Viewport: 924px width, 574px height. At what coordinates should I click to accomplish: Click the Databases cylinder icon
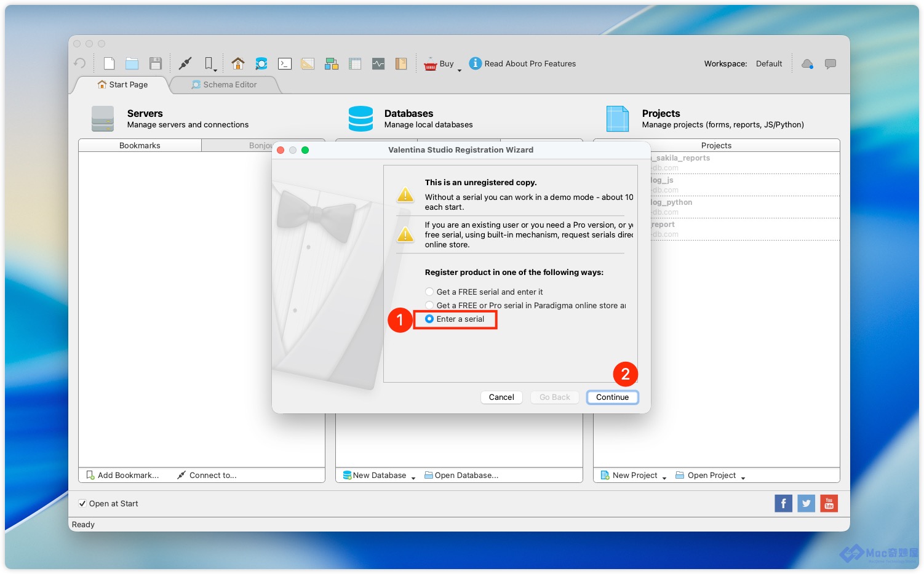click(360, 119)
